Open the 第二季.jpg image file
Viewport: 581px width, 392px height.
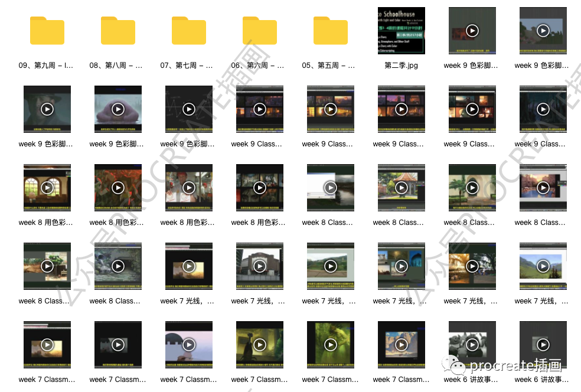(x=402, y=31)
